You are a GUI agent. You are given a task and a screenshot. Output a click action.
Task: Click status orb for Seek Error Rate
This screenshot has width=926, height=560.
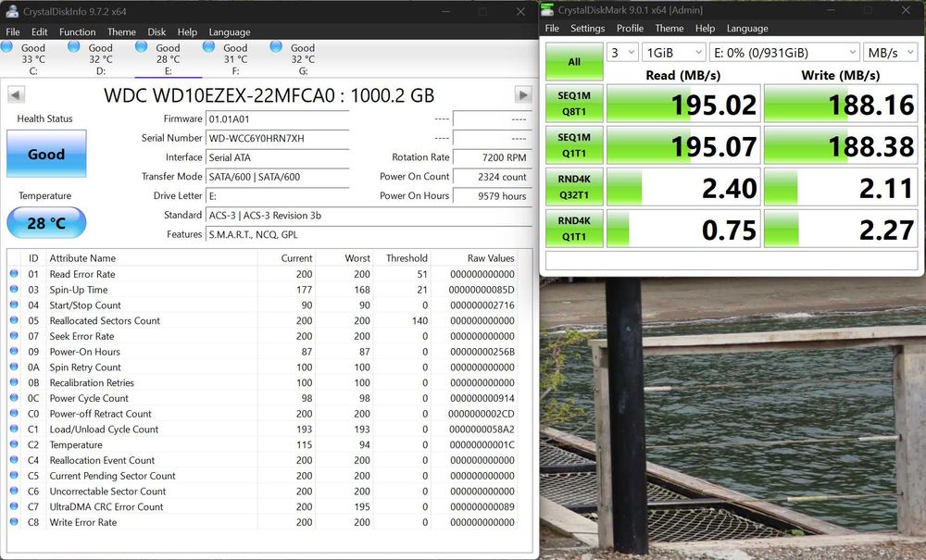click(14, 336)
